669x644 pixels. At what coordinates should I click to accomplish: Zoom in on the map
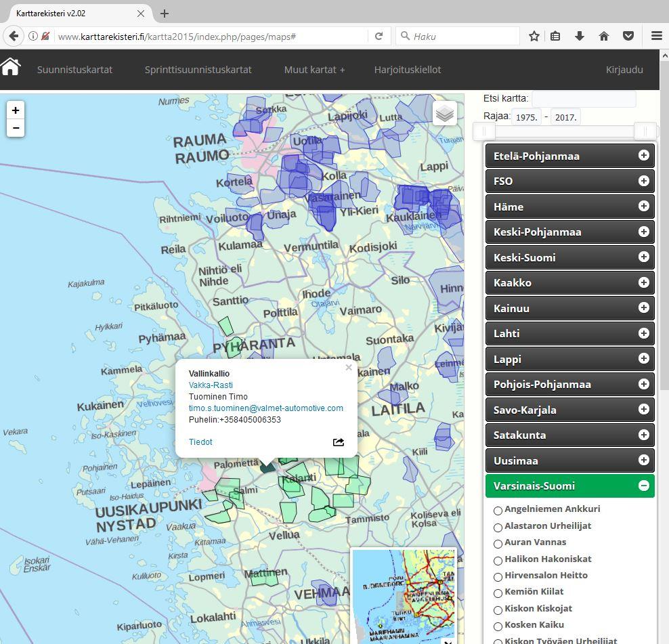tap(16, 110)
